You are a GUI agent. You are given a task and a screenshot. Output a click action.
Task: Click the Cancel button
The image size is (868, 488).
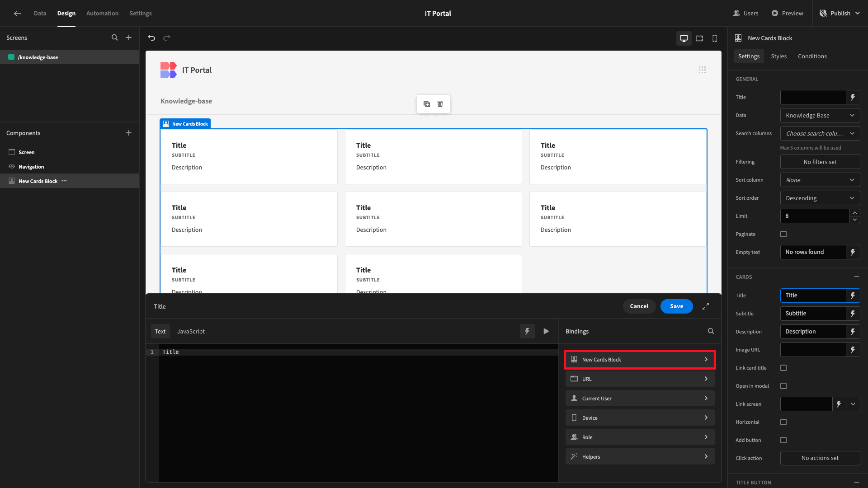click(x=639, y=306)
